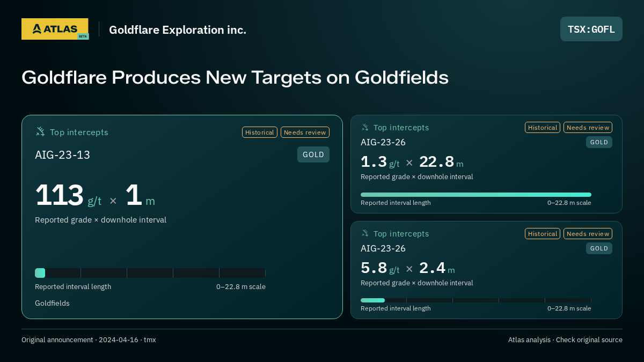The image size is (644, 362).
Task: Click the drill icon in the 1.3 g/t card
Action: (x=365, y=128)
